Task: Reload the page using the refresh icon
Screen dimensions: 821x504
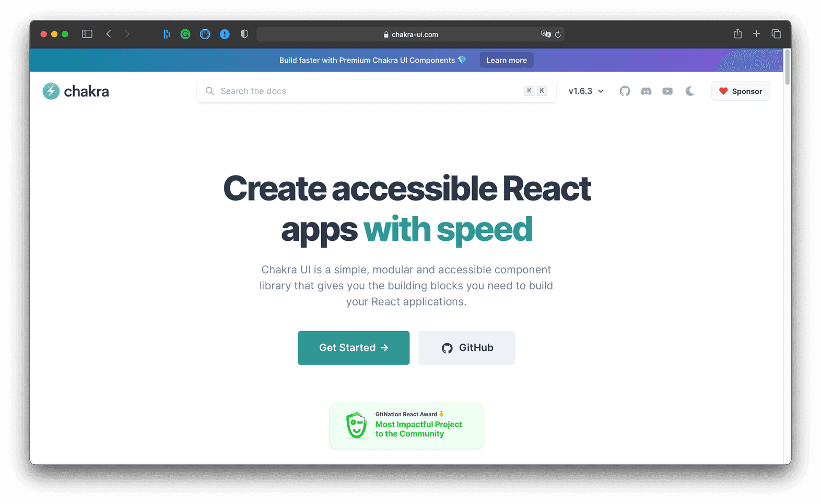Action: click(x=558, y=34)
